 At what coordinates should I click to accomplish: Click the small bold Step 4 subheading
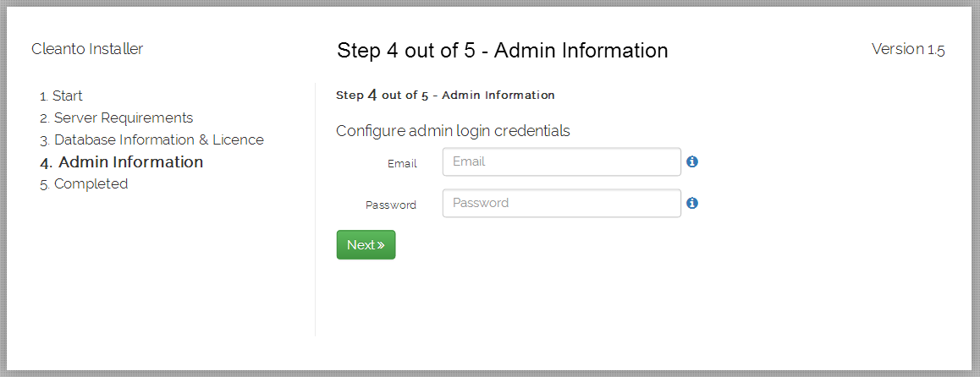coord(445,96)
